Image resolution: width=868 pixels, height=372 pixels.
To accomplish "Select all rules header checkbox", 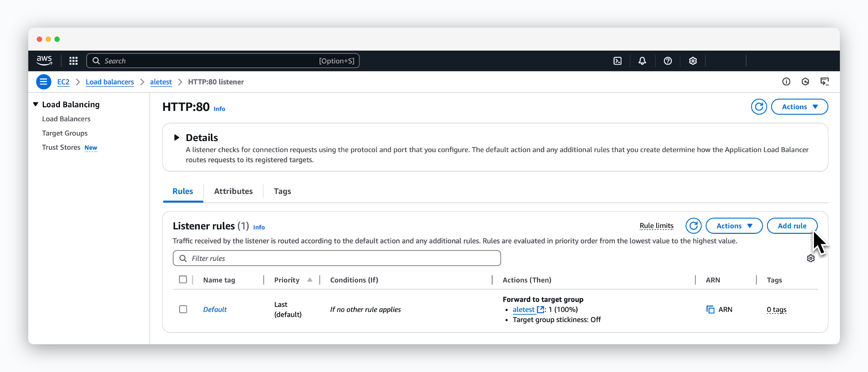I will tap(183, 280).
